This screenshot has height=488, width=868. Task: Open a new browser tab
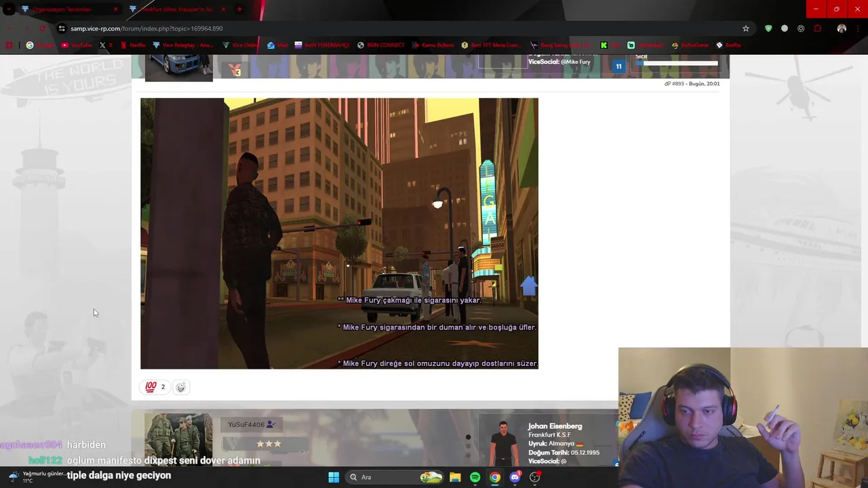[239, 9]
